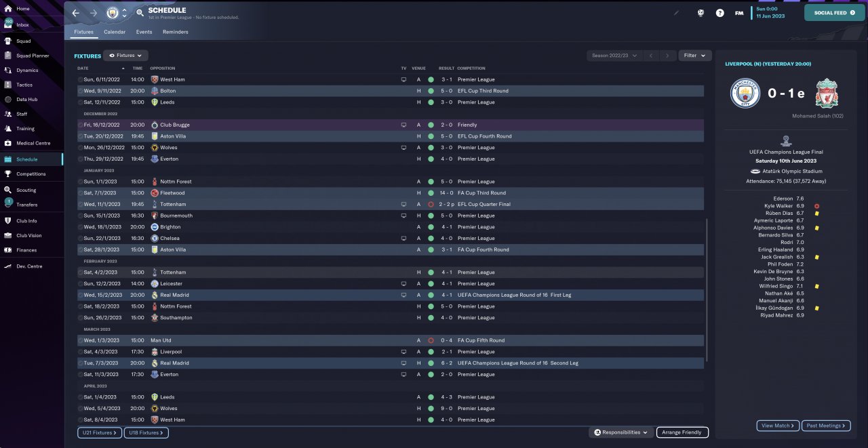Open the help question mark icon
868x448 pixels.
[720, 13]
